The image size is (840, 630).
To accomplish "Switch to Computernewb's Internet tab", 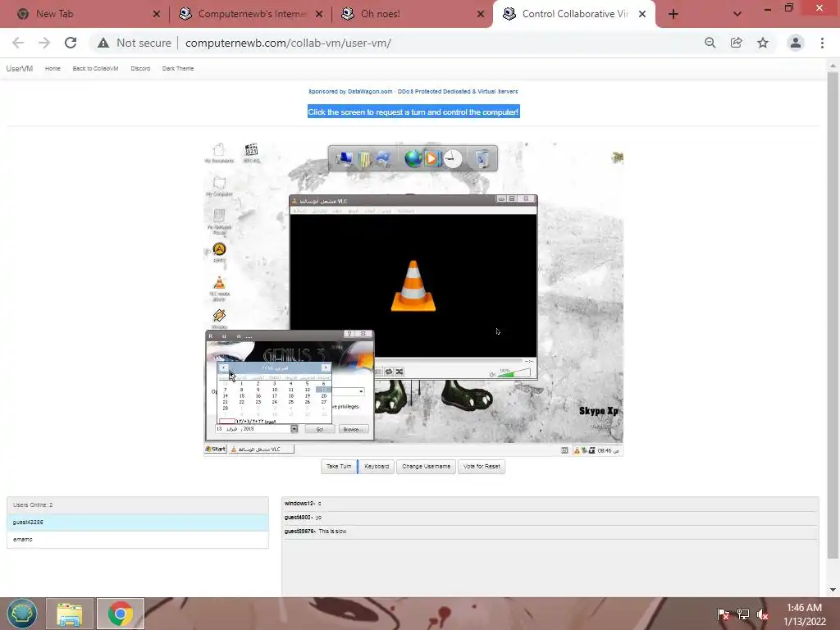I will [251, 14].
